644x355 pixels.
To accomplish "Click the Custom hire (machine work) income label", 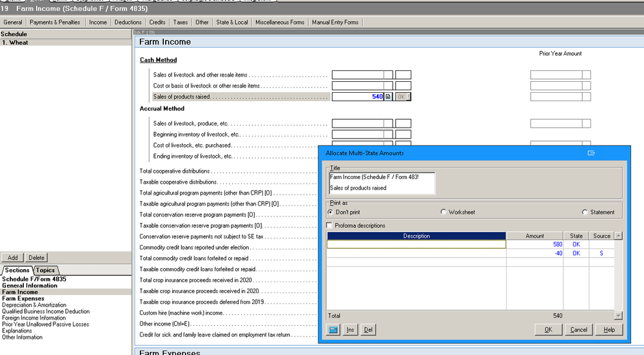I will pos(181,312).
